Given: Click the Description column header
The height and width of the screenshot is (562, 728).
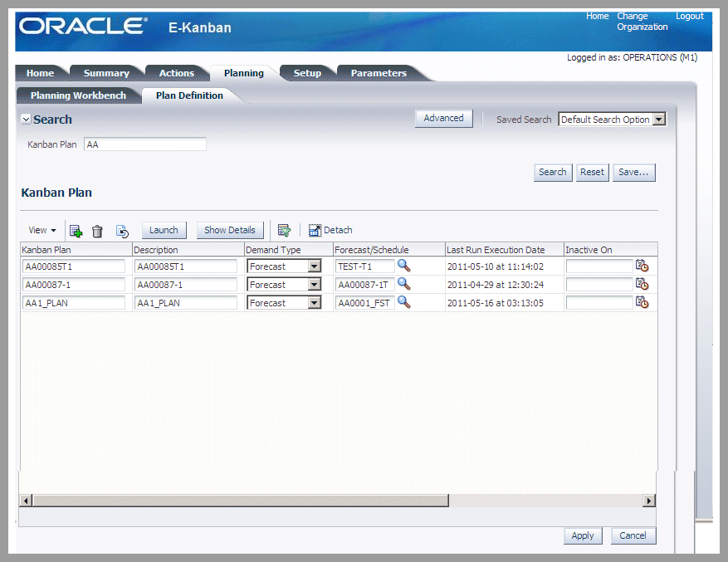Looking at the screenshot, I should click(188, 249).
